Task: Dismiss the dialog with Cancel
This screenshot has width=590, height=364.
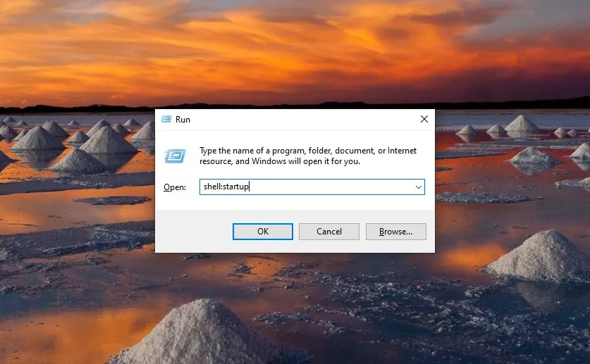Action: 328,232
